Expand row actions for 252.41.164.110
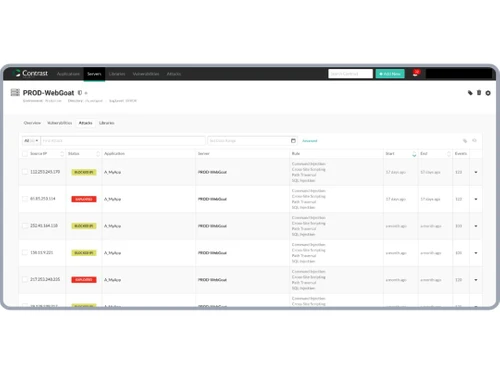Image resolution: width=500 pixels, height=375 pixels. [x=476, y=226]
